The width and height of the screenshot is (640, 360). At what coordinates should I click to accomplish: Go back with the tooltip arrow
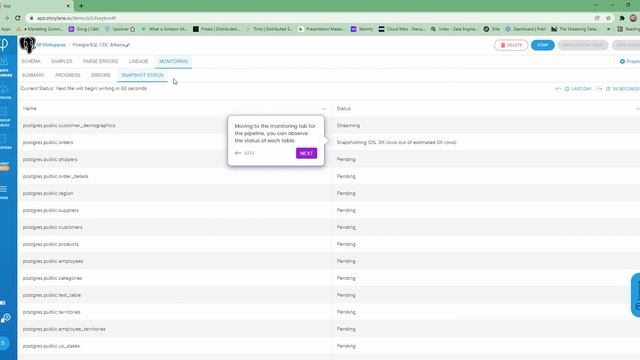click(238, 153)
